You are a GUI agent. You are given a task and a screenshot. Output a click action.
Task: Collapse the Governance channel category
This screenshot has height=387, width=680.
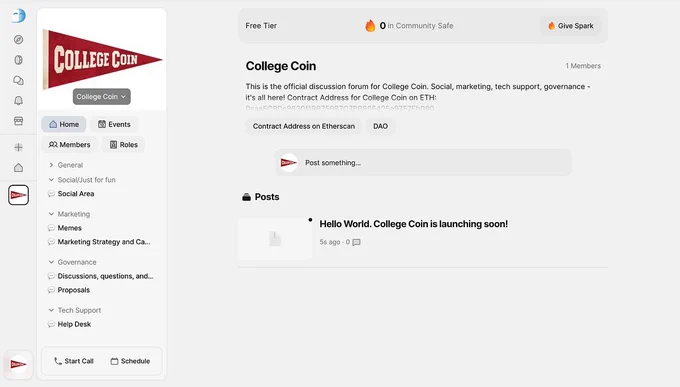coord(51,262)
